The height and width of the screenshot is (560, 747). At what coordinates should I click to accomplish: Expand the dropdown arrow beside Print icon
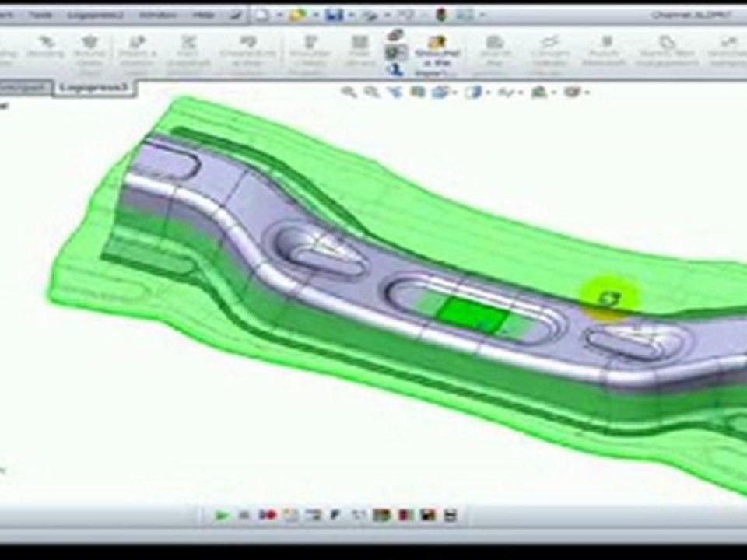tap(387, 16)
